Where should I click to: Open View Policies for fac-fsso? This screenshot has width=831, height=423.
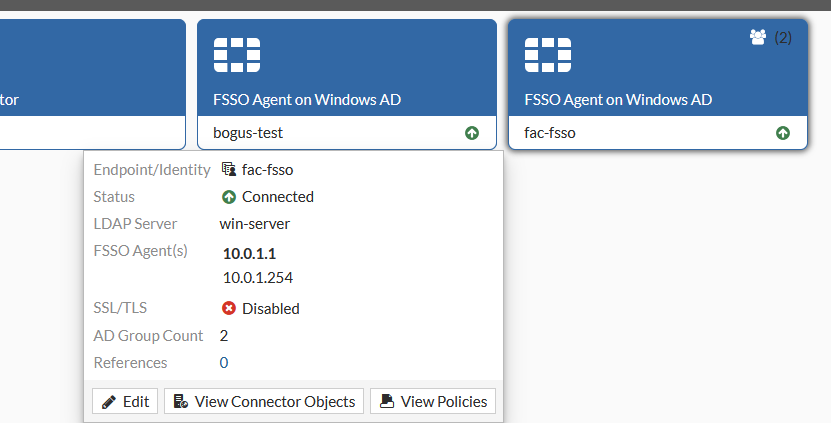click(x=433, y=402)
